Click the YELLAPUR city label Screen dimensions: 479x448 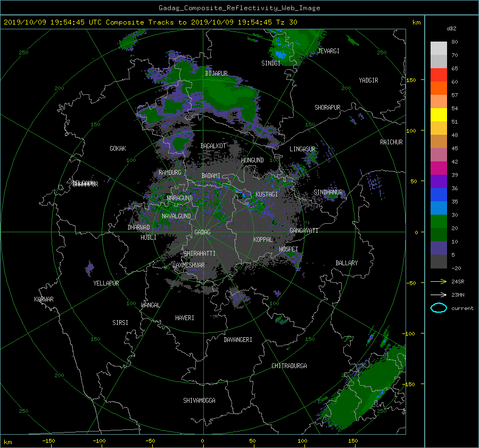click(x=106, y=283)
